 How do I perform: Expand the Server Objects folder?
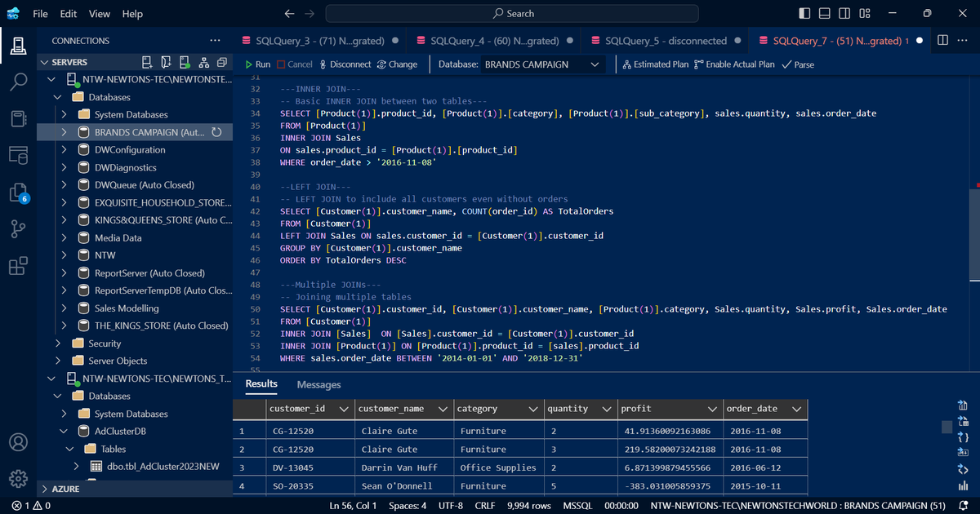57,361
